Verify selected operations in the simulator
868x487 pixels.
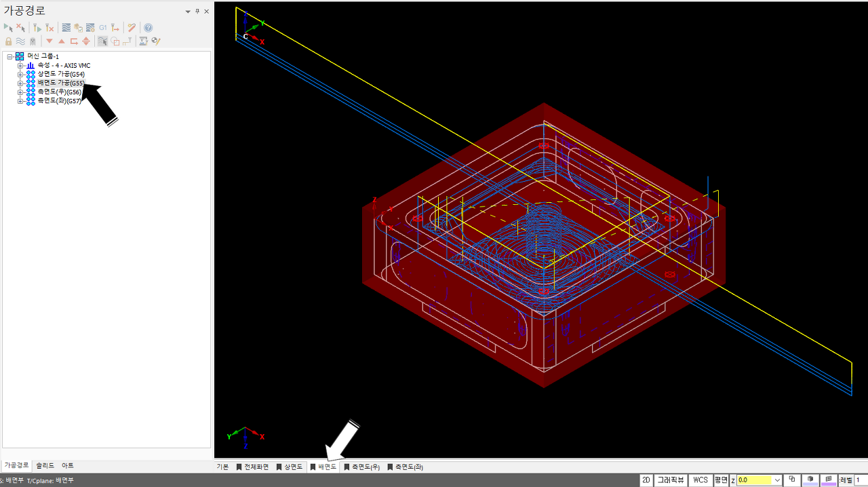79,28
